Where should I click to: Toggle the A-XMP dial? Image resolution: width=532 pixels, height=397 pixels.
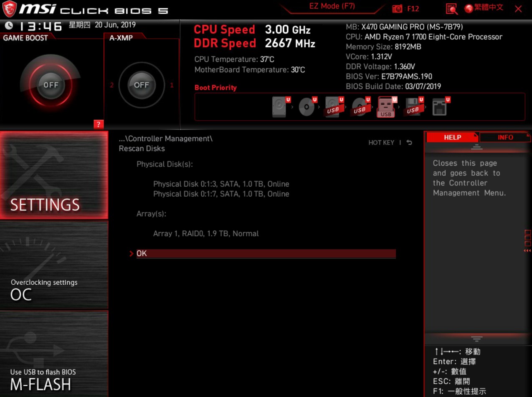tap(142, 85)
